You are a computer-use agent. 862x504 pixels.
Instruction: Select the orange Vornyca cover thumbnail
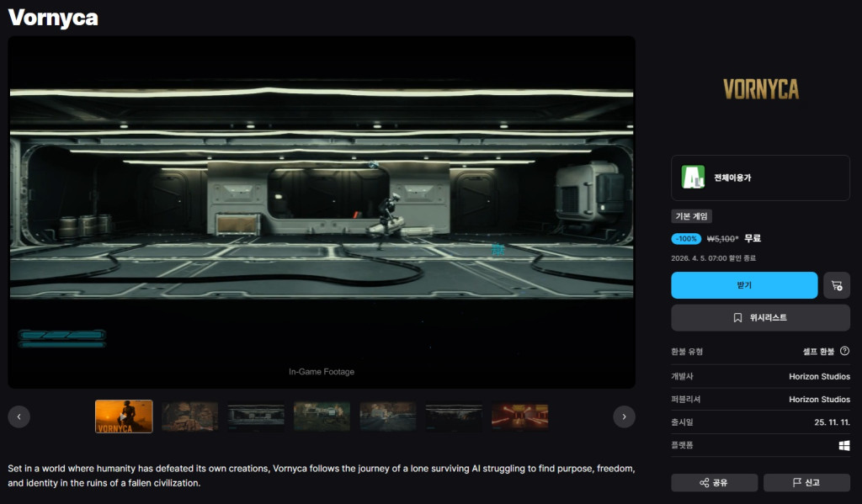coord(124,416)
